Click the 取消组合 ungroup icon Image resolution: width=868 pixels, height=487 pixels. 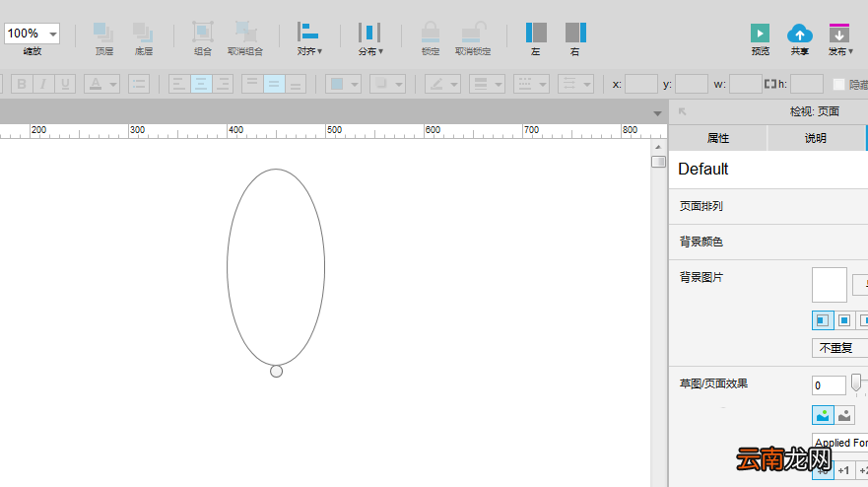[245, 33]
